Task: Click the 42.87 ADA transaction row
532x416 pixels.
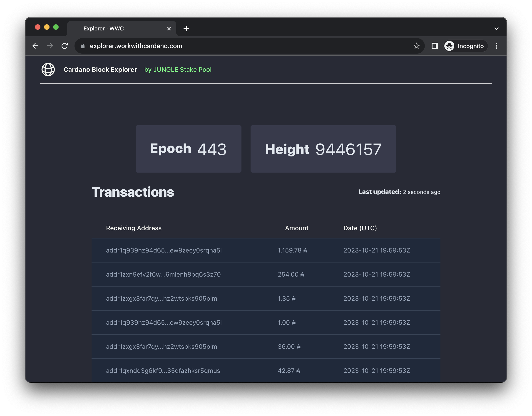Action: click(266, 370)
